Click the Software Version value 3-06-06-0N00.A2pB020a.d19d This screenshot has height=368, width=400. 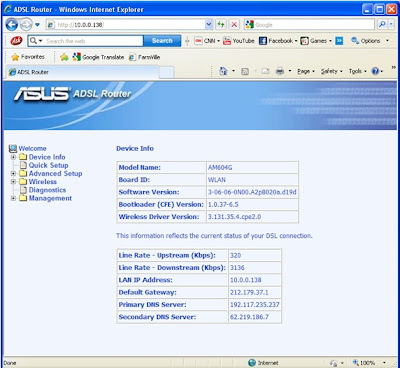tap(252, 192)
